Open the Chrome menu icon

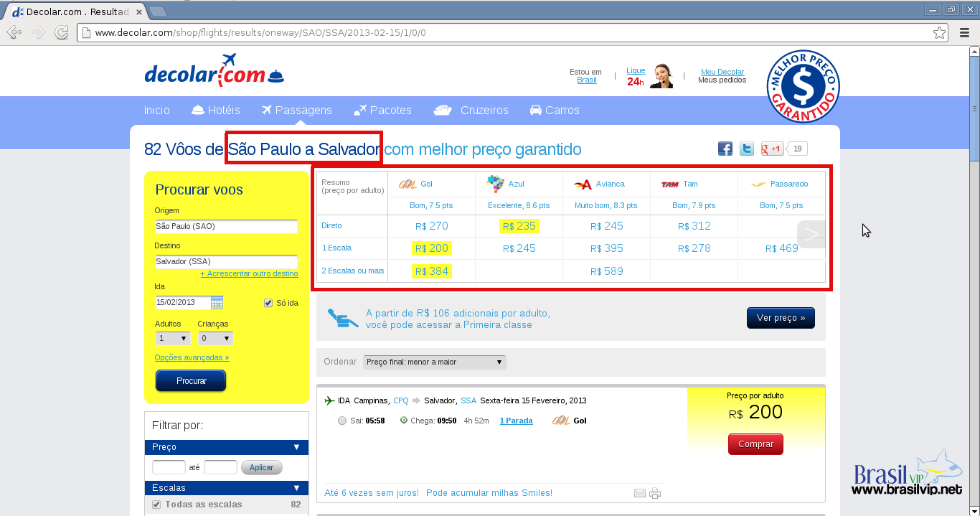[x=965, y=32]
